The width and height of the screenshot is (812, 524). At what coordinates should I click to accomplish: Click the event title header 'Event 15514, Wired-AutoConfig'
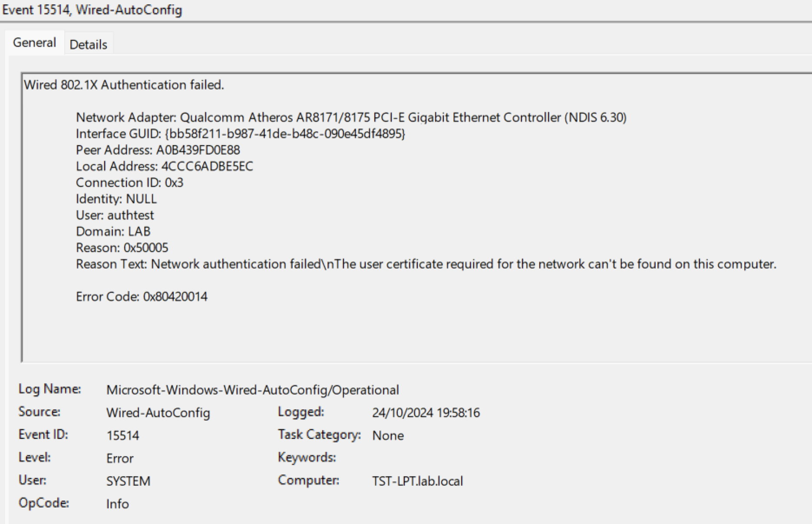[92, 10]
